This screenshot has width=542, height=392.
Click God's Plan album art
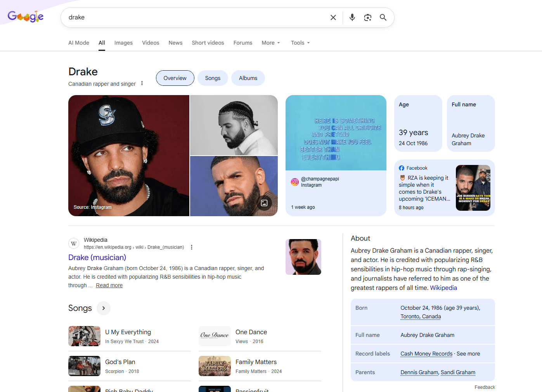coord(84,366)
